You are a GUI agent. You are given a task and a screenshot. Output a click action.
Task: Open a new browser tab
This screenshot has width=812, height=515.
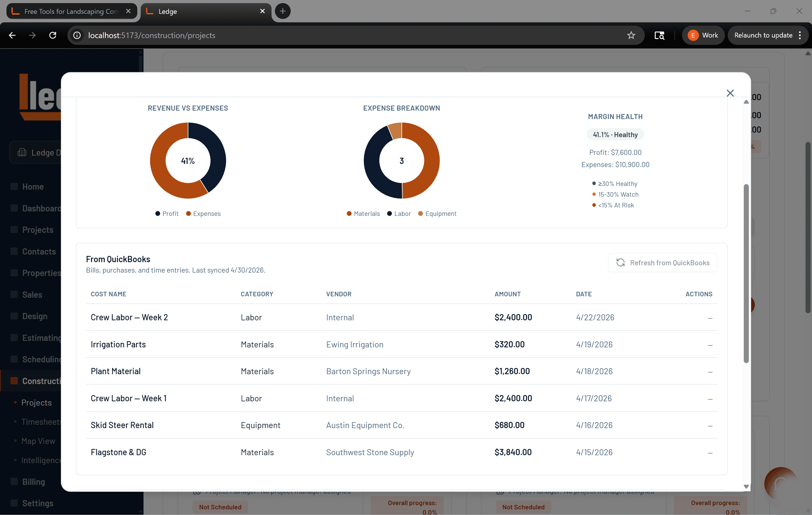pyautogui.click(x=283, y=11)
